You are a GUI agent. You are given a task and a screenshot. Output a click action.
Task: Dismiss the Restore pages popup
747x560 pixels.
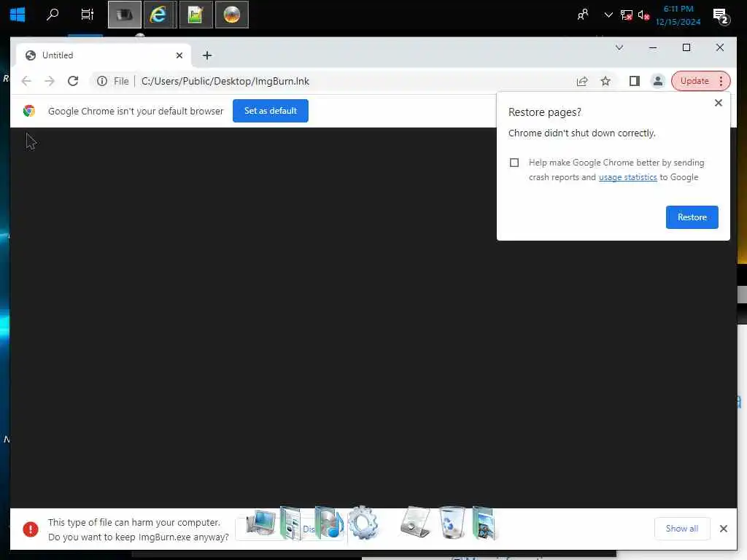(719, 103)
